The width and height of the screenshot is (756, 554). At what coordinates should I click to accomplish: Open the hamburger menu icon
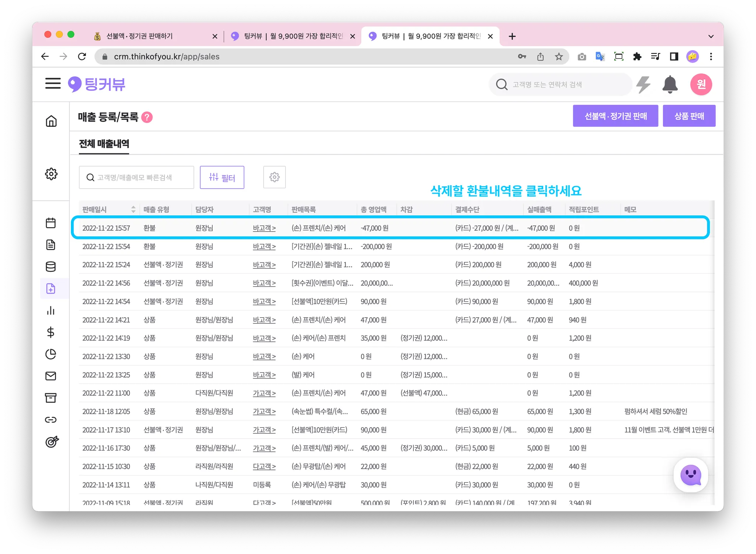click(53, 83)
